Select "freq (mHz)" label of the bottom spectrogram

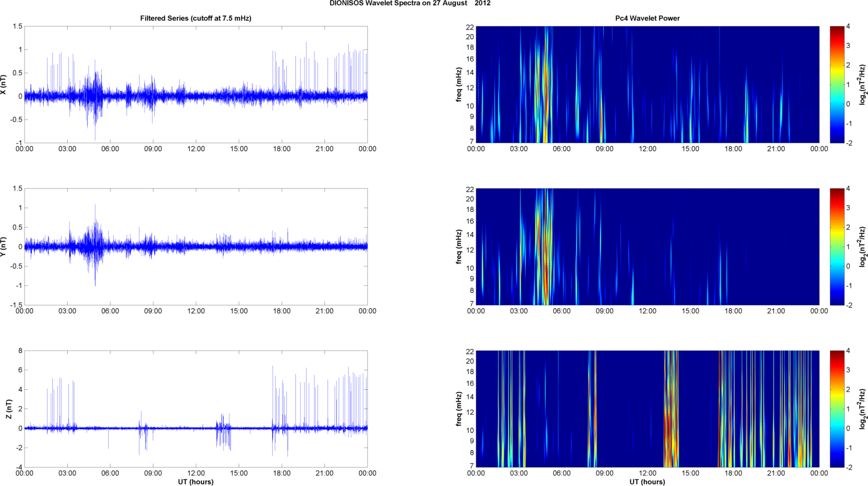(459, 409)
